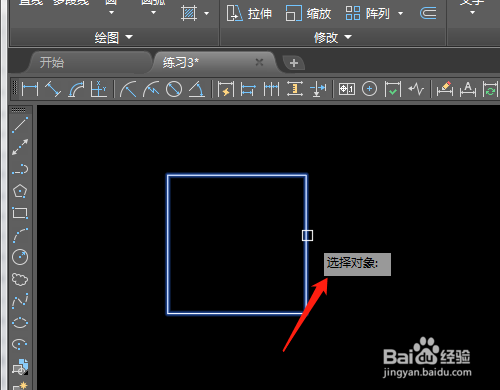Open the Dimension Space tool
This screenshot has height=390, width=500.
click(295, 89)
